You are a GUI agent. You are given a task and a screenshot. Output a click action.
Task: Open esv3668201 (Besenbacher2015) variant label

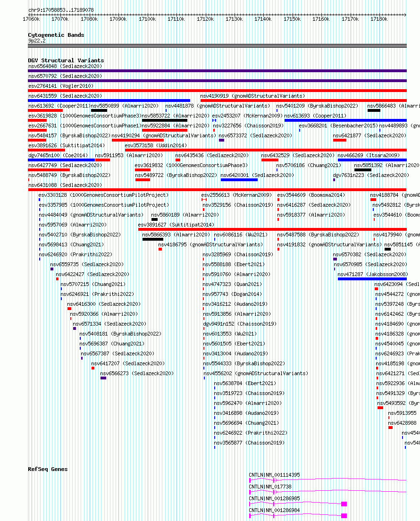pos(338,126)
